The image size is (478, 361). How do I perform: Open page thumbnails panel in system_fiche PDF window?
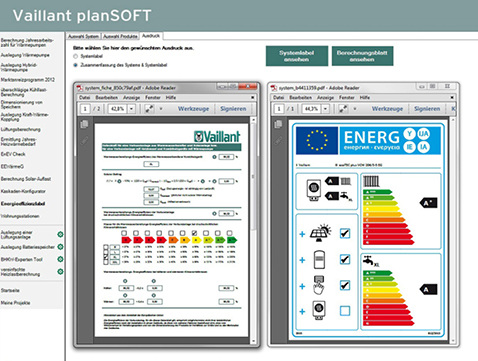(84, 124)
